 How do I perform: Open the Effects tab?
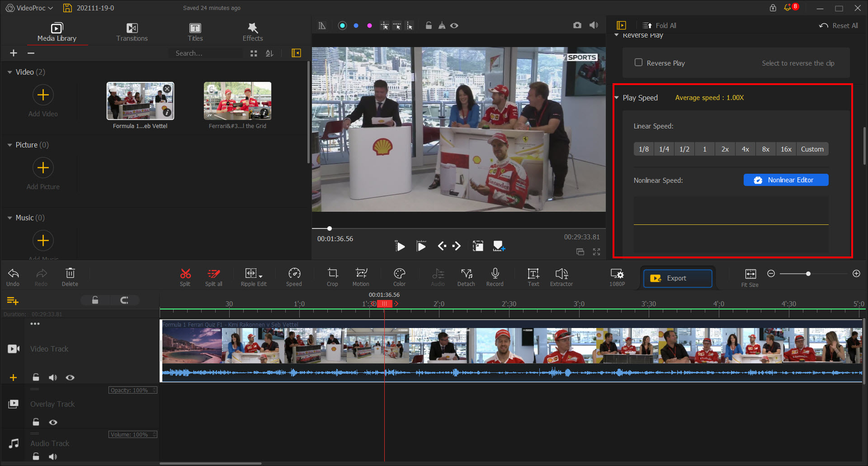click(252, 31)
